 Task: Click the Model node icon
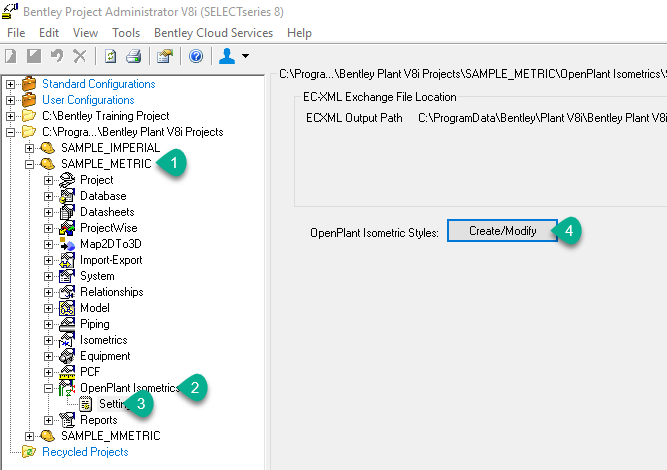67,308
